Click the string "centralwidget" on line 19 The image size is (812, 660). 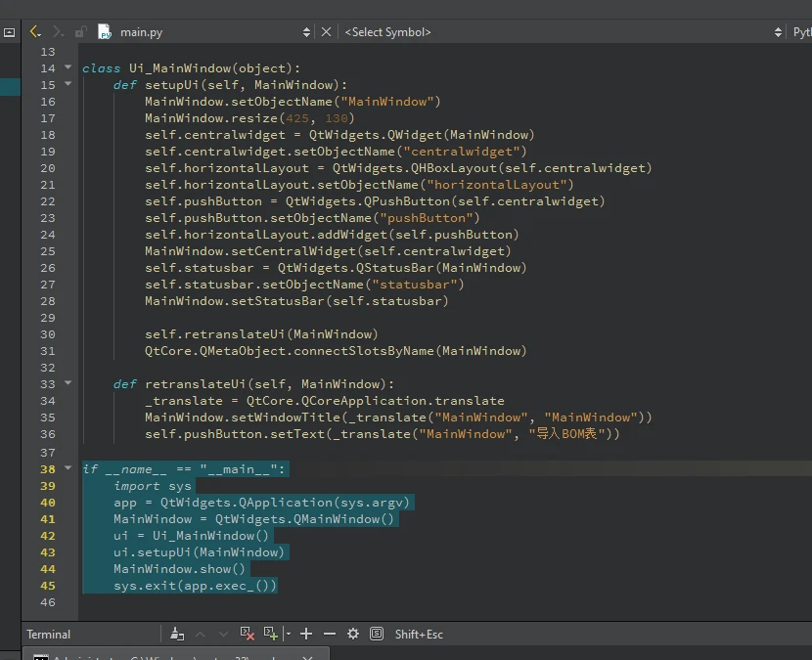(462, 152)
